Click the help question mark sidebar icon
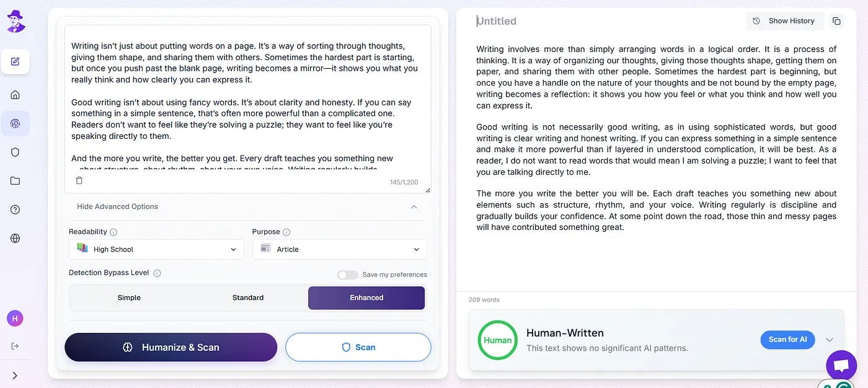Screen dimensions: 868x388 15,209
